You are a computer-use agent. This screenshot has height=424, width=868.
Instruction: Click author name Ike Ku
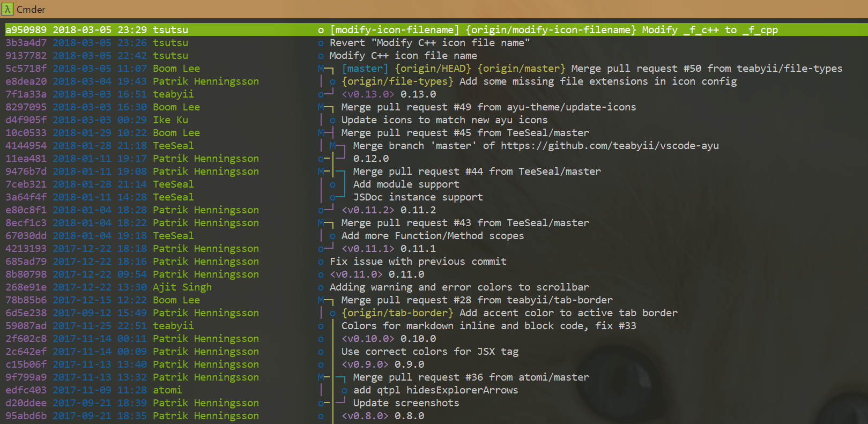coord(170,120)
